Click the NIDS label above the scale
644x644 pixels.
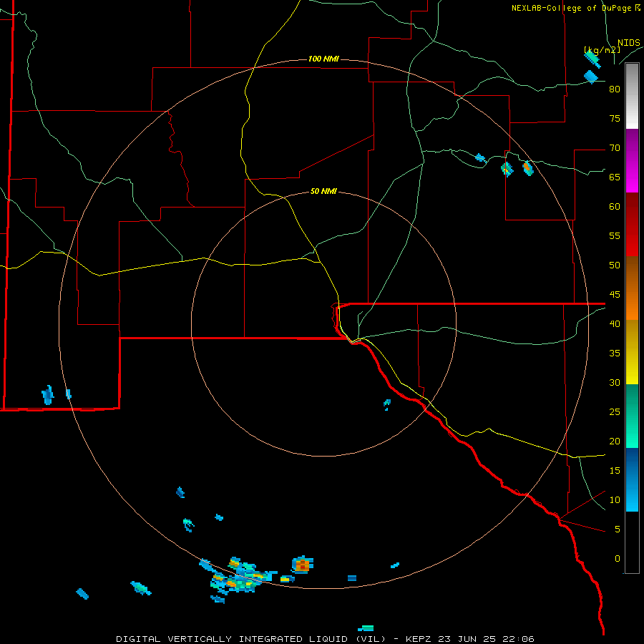628,43
